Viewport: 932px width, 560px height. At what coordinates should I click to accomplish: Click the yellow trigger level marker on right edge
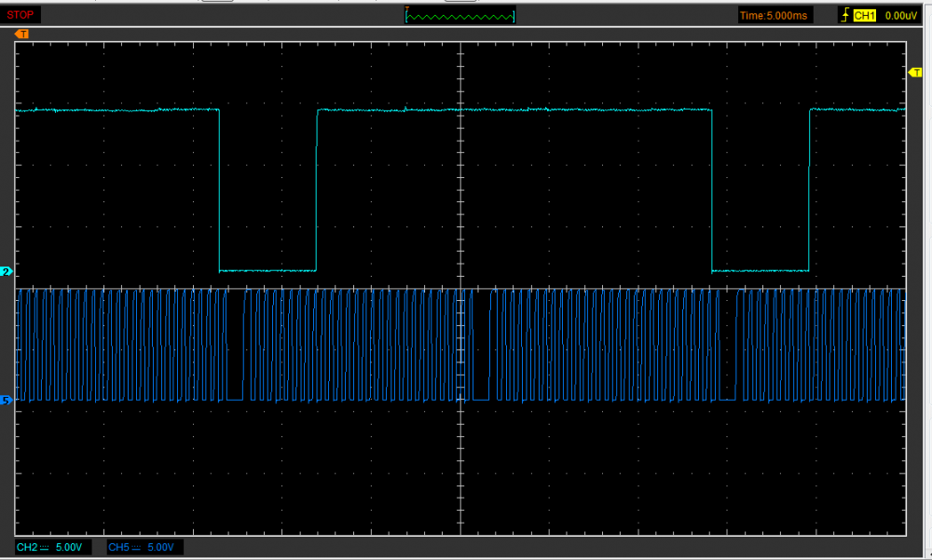913,73
